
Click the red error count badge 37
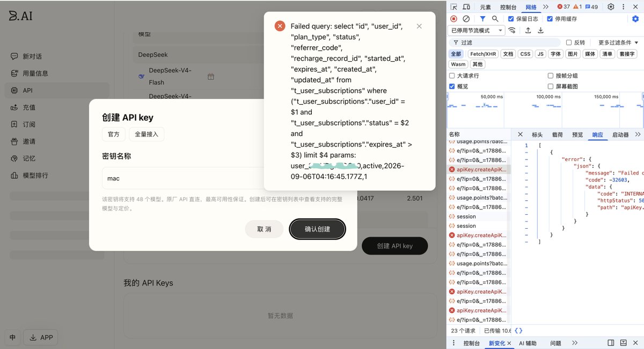point(563,7)
